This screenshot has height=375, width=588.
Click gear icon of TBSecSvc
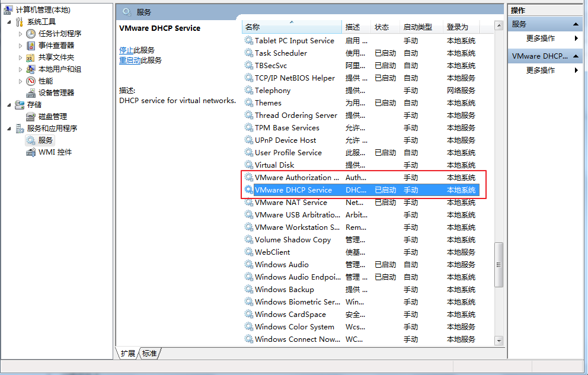coord(248,65)
